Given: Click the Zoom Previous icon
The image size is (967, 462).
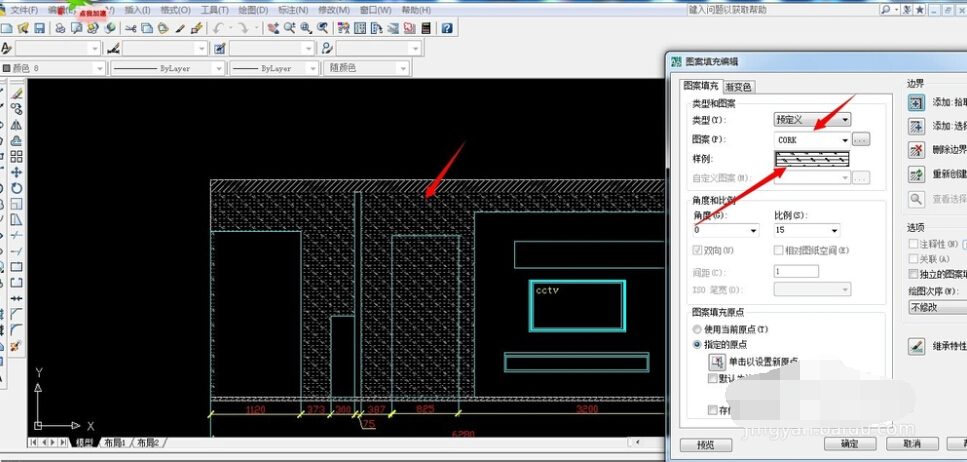Looking at the screenshot, I should point(322,28).
